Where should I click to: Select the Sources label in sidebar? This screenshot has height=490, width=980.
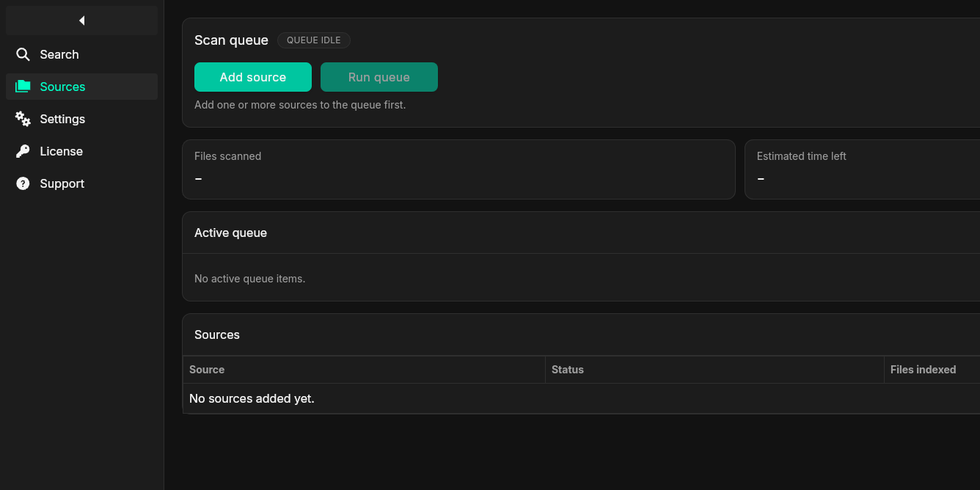pyautogui.click(x=62, y=87)
